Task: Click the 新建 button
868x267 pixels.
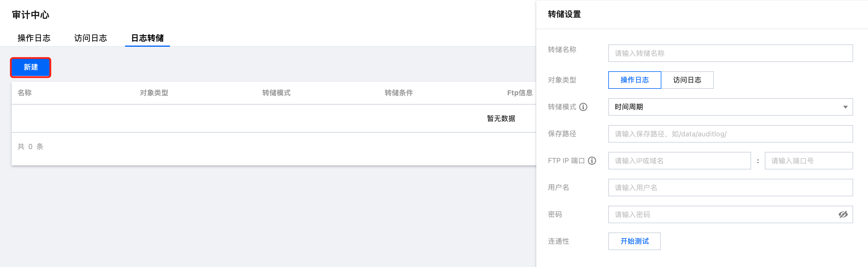Action: [x=31, y=67]
